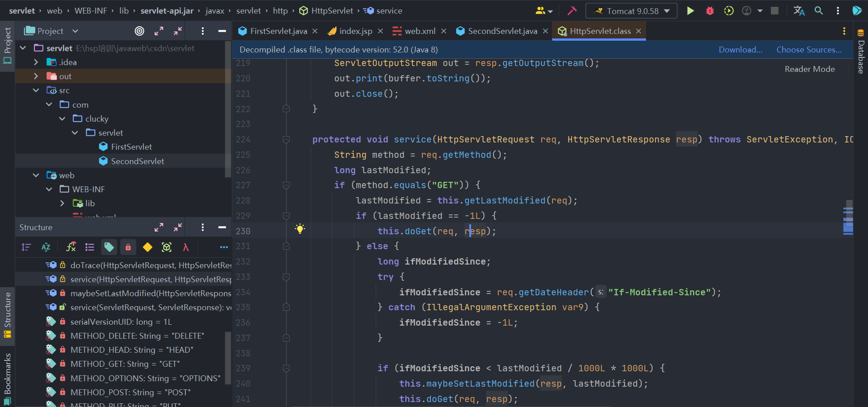Click select opened file target icon
868x407 pixels.
pyautogui.click(x=140, y=31)
